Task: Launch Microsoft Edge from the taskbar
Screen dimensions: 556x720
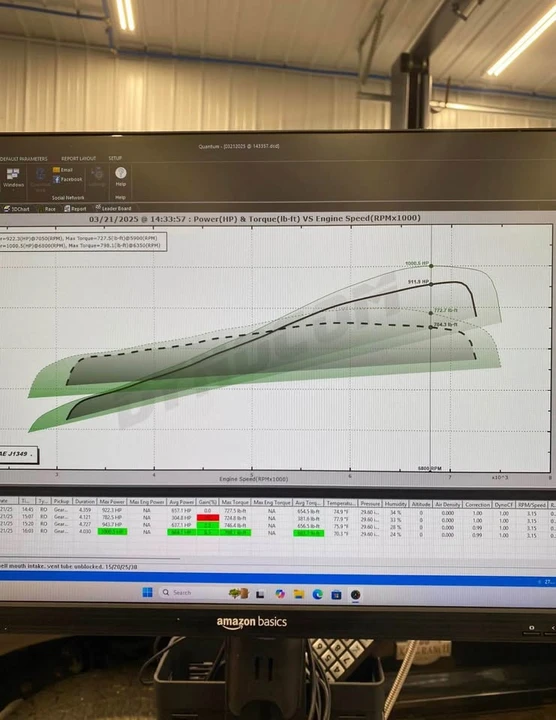Action: click(x=318, y=595)
